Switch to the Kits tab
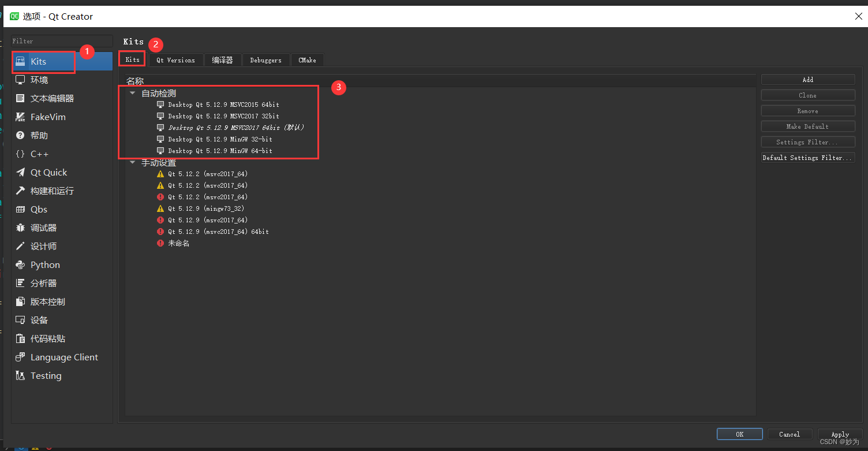Screen dimensions: 868x451 (133, 59)
